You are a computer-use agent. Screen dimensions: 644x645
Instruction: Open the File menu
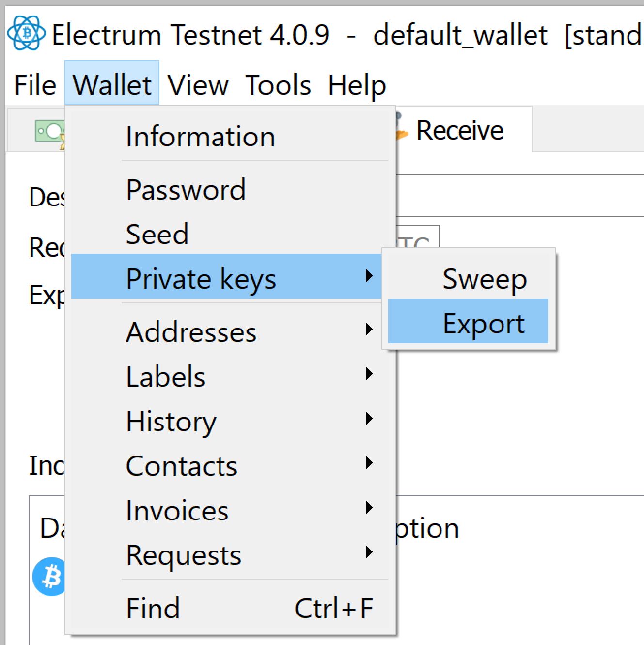pyautogui.click(x=35, y=85)
